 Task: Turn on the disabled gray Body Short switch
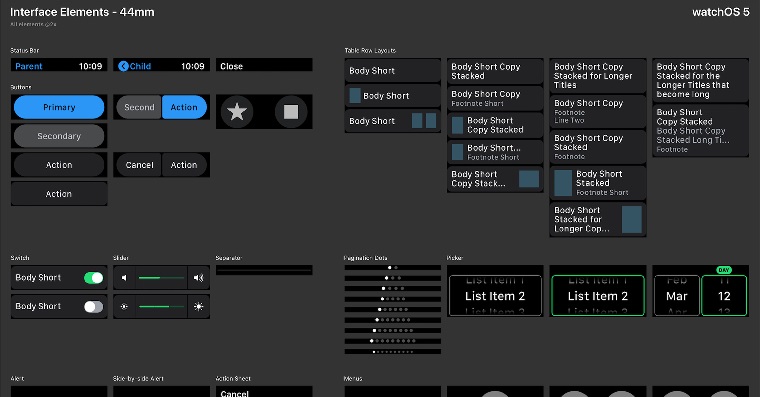(94, 306)
